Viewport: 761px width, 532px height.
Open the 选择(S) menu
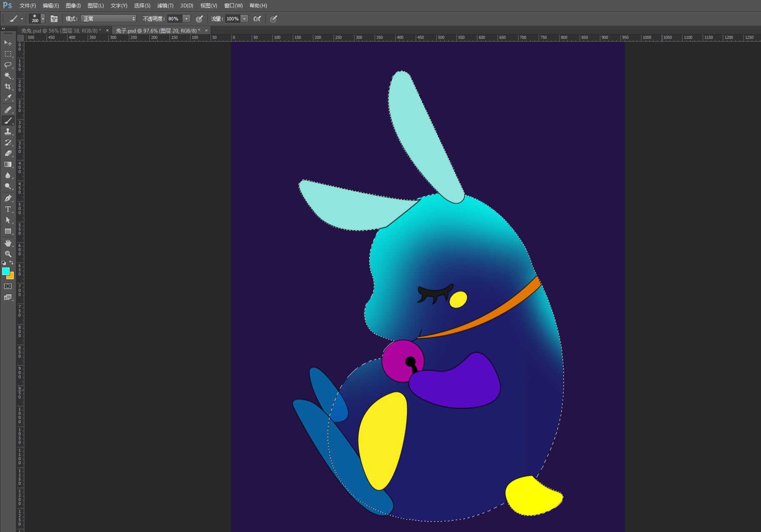[142, 5]
